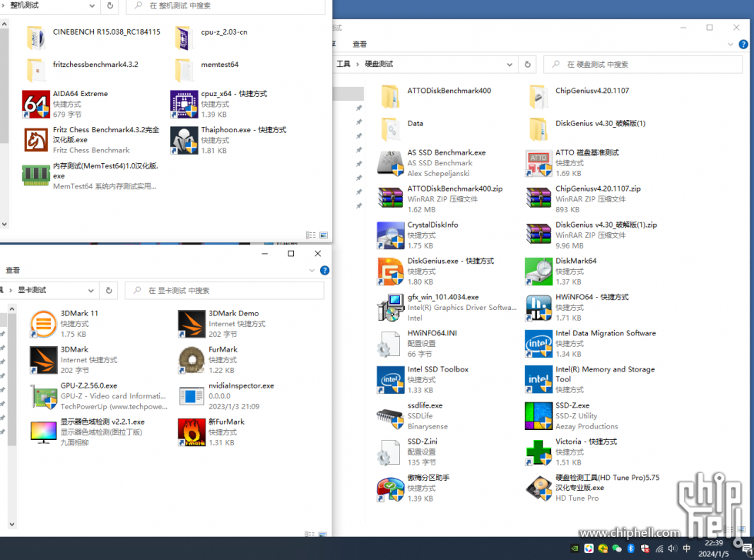Open the Bluetooth tray icon
Image resolution: width=754 pixels, height=560 pixels.
coord(631,548)
